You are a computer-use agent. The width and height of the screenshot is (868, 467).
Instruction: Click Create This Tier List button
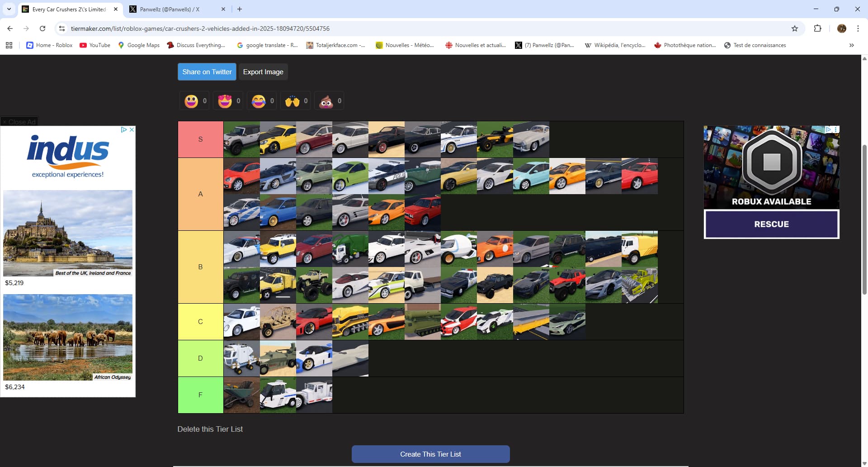point(430,454)
